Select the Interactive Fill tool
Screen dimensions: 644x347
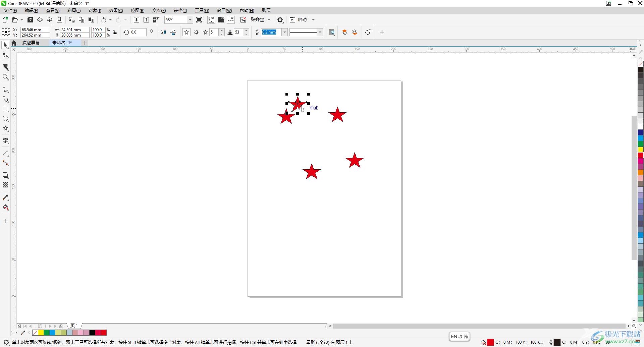(x=5, y=207)
